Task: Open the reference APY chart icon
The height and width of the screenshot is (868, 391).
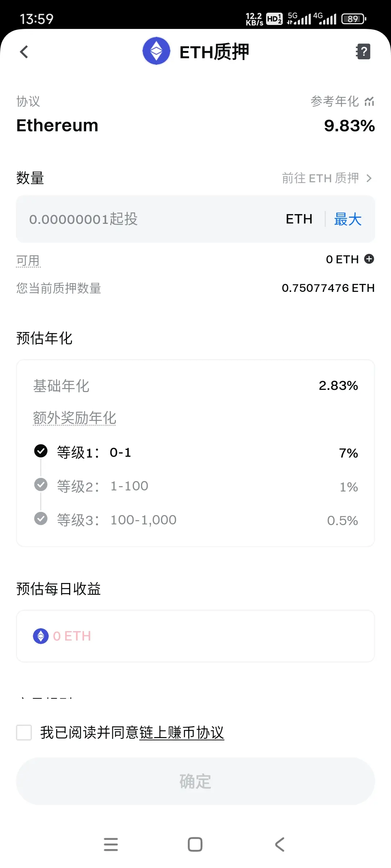Action: click(x=369, y=102)
